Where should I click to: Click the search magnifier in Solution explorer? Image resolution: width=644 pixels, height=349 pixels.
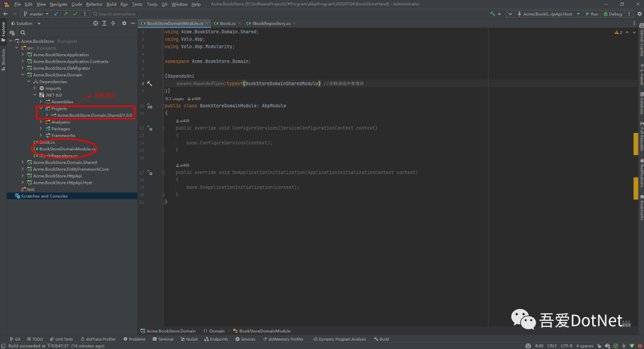click(23, 32)
